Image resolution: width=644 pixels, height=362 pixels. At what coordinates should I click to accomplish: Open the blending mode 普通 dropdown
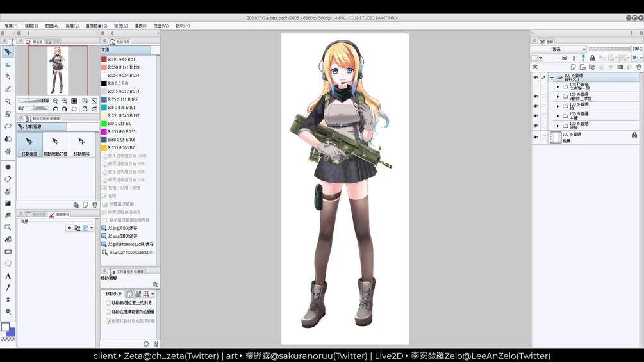[559, 49]
